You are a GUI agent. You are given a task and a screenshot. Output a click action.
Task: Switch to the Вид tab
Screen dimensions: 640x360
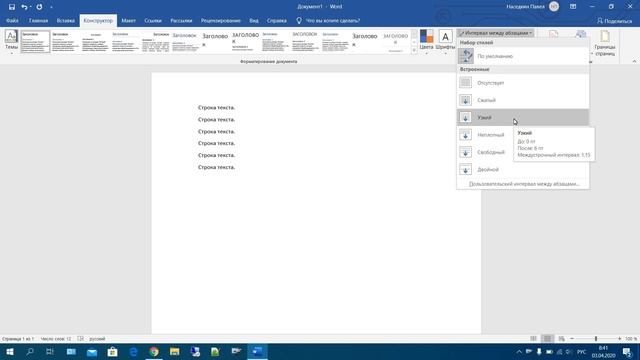tap(254, 20)
